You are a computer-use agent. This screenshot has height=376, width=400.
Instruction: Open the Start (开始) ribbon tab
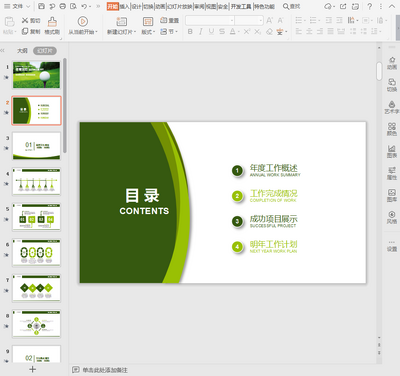113,6
